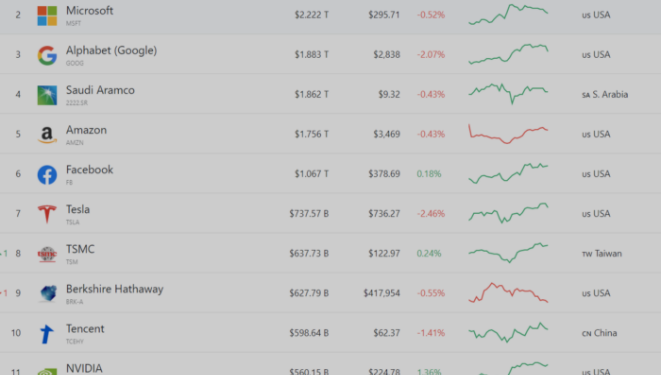
Task: Click the Tesla sparkline price chart
Action: (x=508, y=213)
